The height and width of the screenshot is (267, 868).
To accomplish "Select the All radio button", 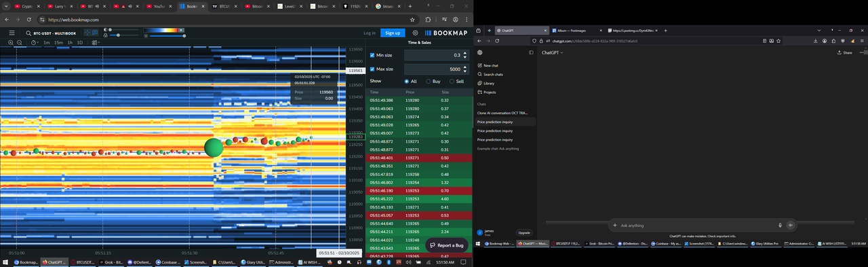I will pyautogui.click(x=407, y=81).
